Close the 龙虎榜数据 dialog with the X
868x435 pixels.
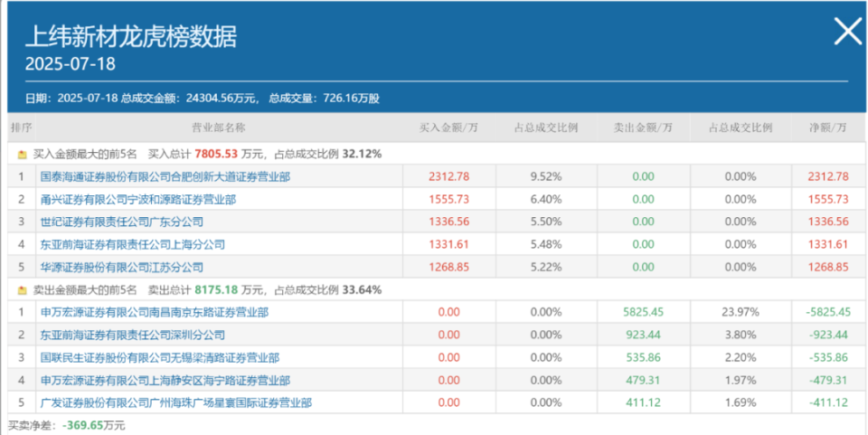pos(847,31)
